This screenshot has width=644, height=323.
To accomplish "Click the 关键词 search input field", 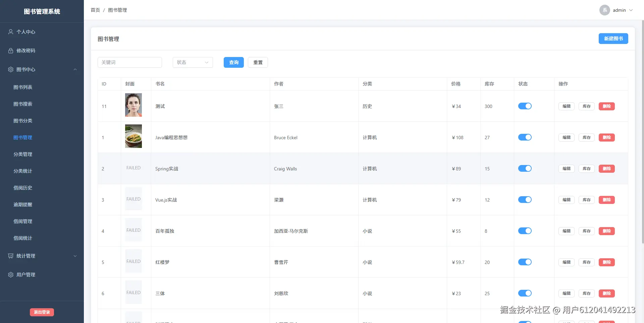I will pyautogui.click(x=130, y=62).
